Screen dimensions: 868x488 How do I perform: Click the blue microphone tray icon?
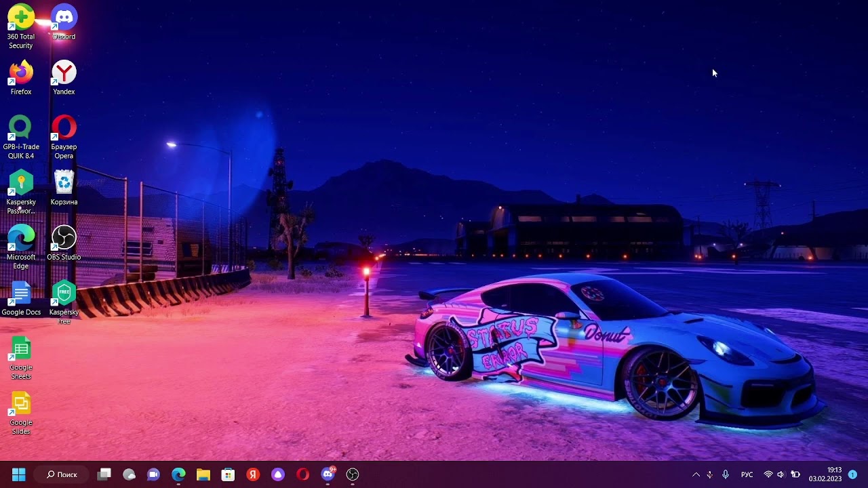[726, 474]
